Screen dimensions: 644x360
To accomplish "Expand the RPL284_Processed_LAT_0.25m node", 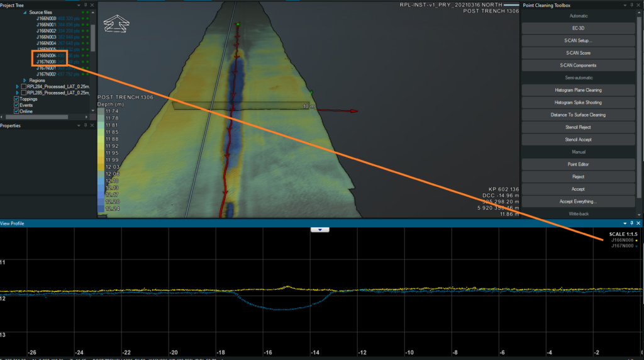I will click(x=17, y=87).
